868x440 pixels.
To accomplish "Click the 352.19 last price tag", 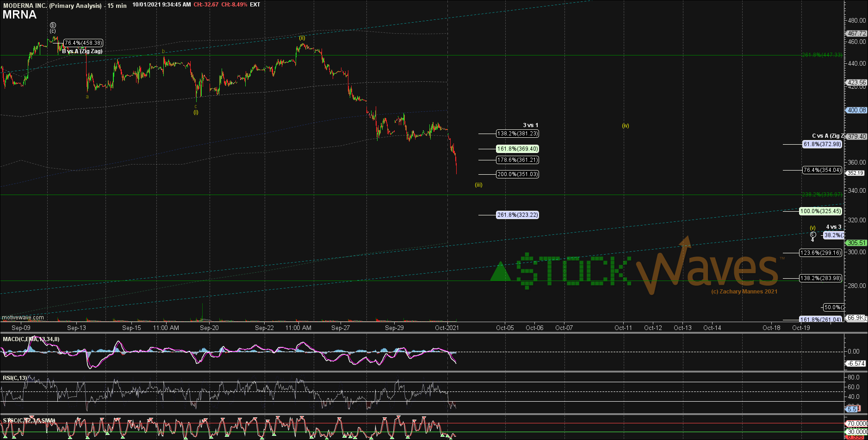I will tap(855, 173).
